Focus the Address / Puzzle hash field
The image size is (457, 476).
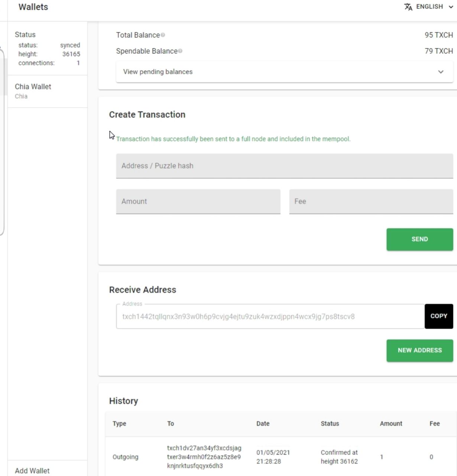click(x=284, y=166)
